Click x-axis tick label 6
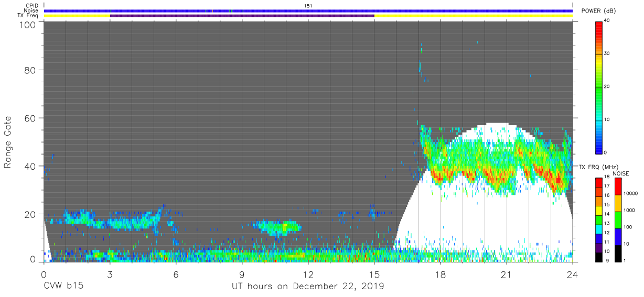 [x=176, y=274]
